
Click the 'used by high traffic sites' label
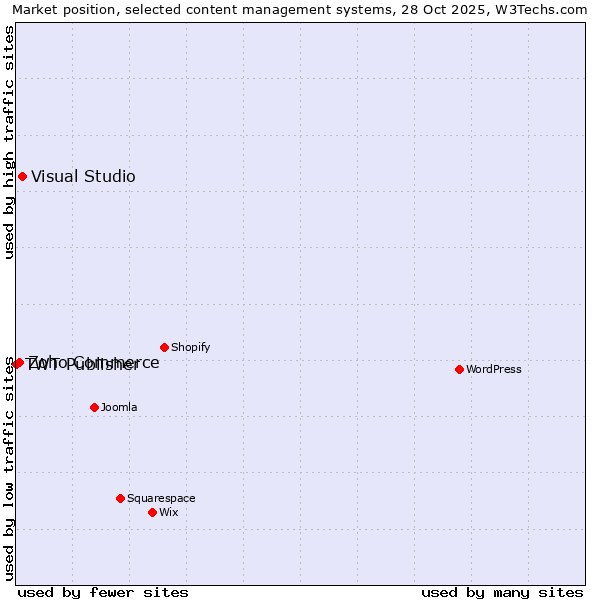tap(9, 142)
